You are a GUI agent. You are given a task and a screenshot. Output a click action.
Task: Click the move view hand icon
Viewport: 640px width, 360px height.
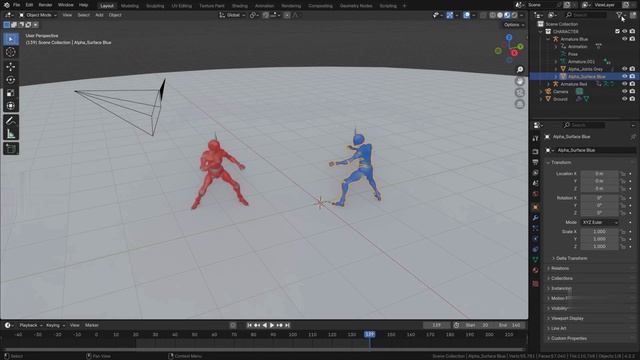520,81
